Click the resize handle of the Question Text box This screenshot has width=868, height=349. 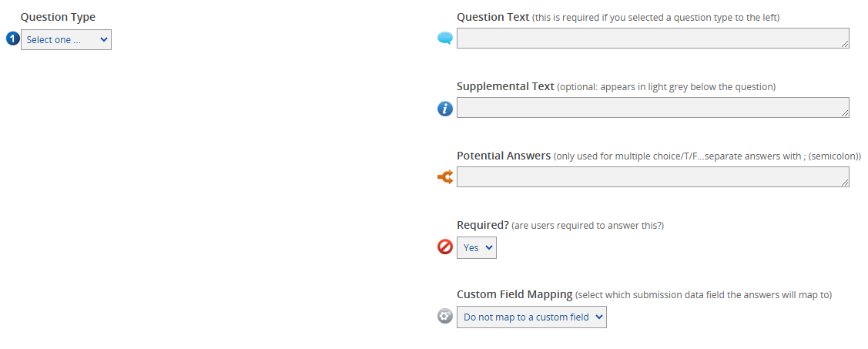coord(845,45)
